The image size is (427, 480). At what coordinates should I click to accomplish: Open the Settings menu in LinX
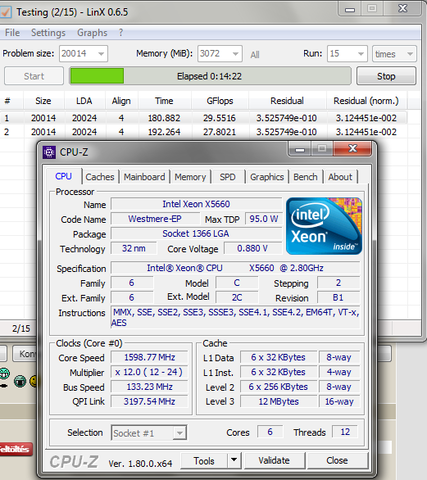tap(48, 33)
